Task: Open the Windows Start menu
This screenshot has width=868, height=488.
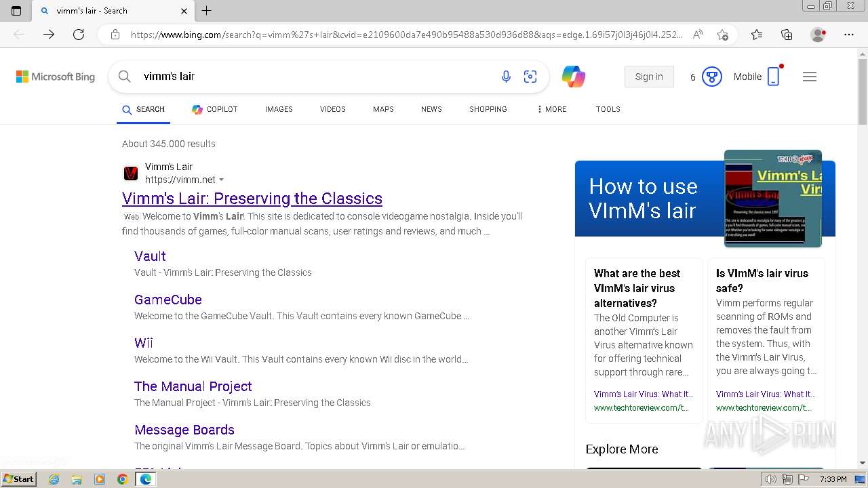Action: tap(19, 479)
